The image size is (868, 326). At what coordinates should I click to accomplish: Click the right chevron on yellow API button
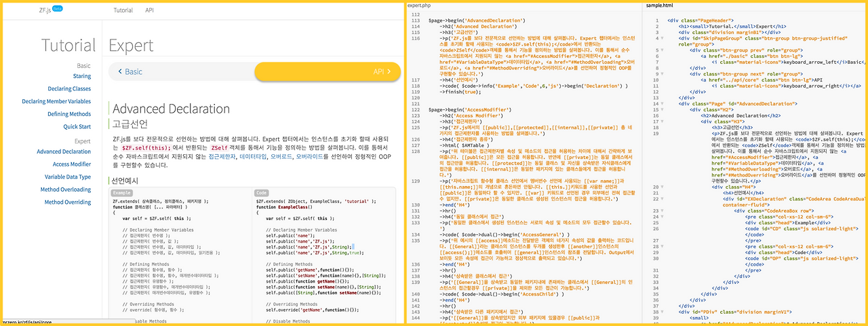click(x=389, y=71)
